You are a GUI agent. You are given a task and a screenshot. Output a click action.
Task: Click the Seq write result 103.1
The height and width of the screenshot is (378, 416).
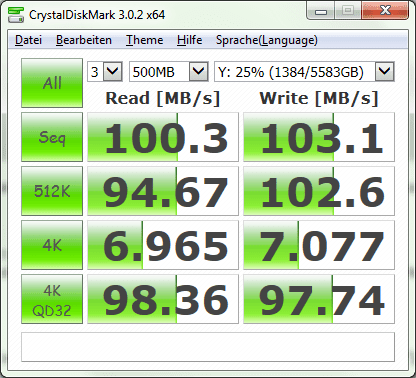(319, 137)
